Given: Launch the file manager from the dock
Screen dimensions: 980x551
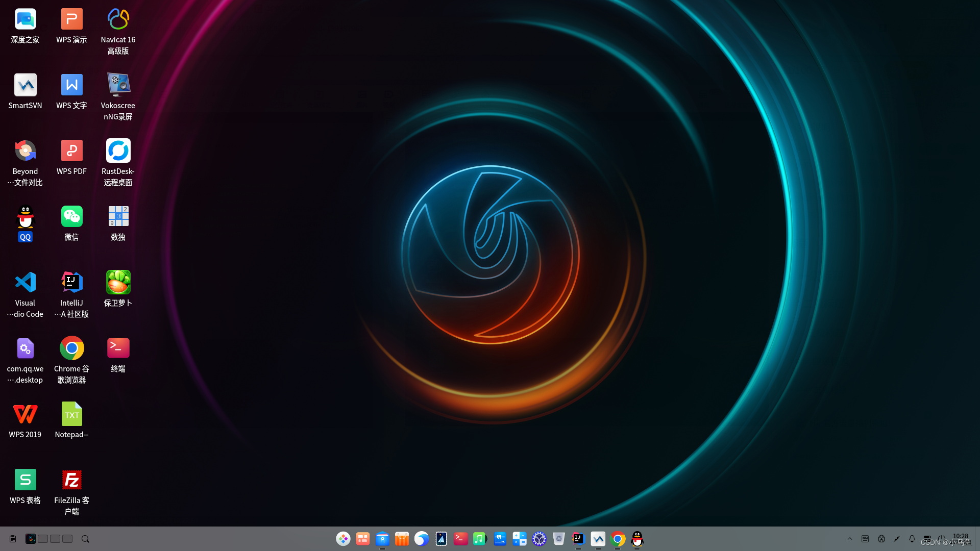Looking at the screenshot, I should [382, 539].
